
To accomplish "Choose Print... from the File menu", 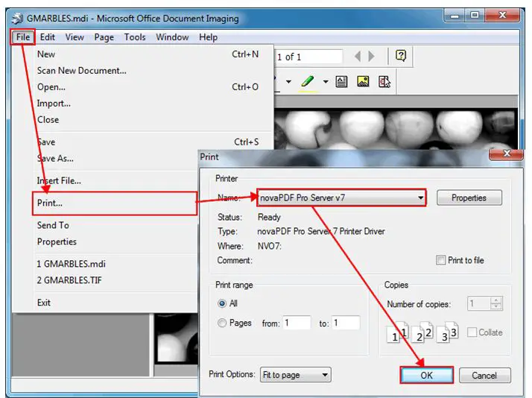I will tap(115, 203).
